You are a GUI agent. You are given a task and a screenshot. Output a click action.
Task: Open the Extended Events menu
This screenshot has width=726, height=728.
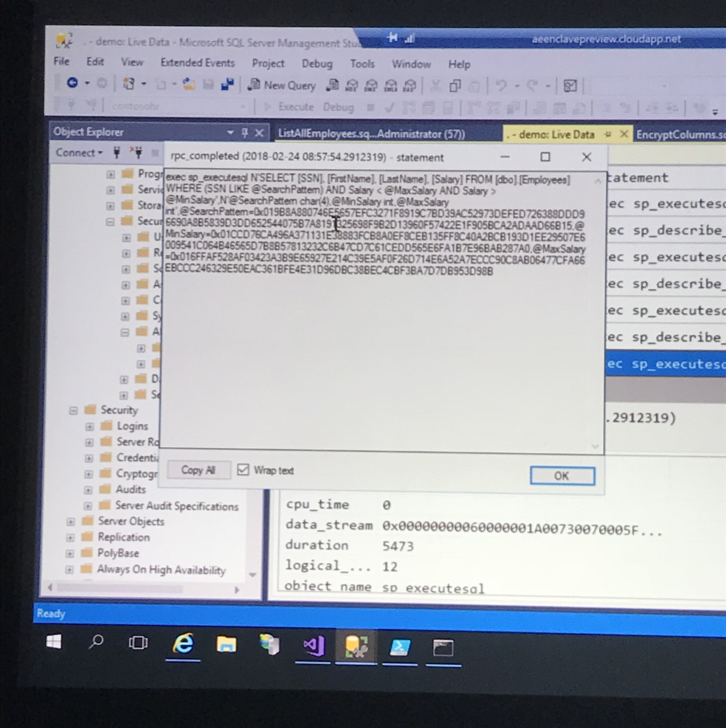coord(198,62)
